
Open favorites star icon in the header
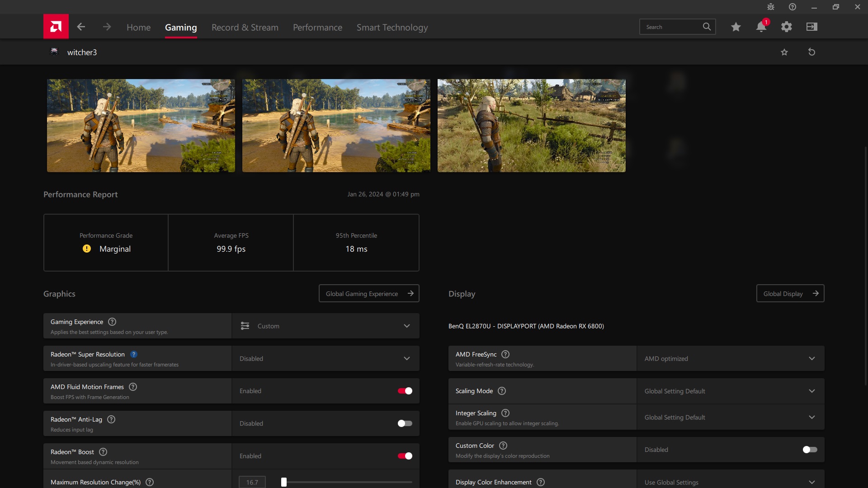pos(736,27)
